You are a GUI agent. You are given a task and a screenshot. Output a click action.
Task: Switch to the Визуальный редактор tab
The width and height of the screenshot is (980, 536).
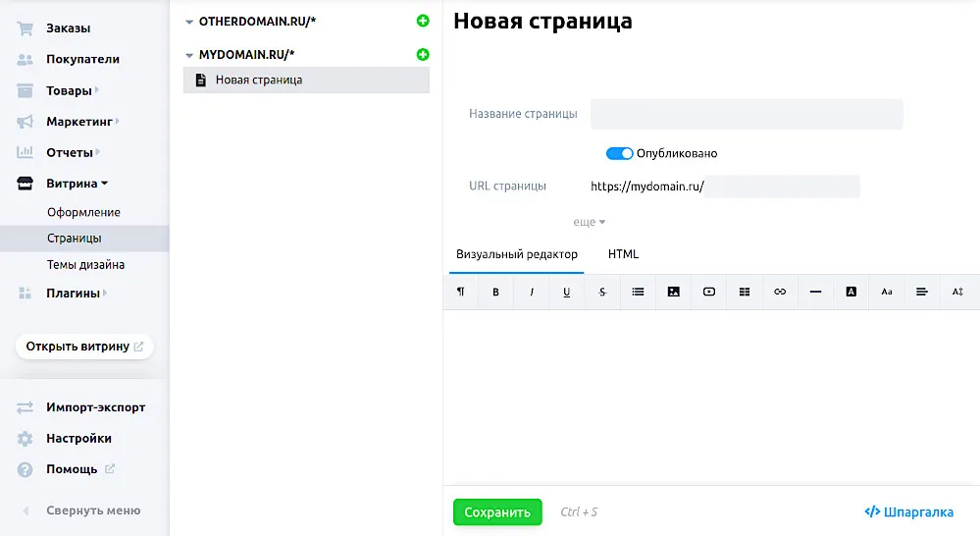coord(516,254)
